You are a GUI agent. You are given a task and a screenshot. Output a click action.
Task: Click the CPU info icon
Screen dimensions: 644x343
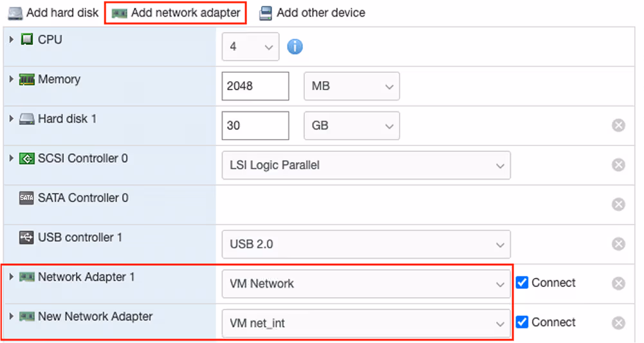(x=295, y=47)
